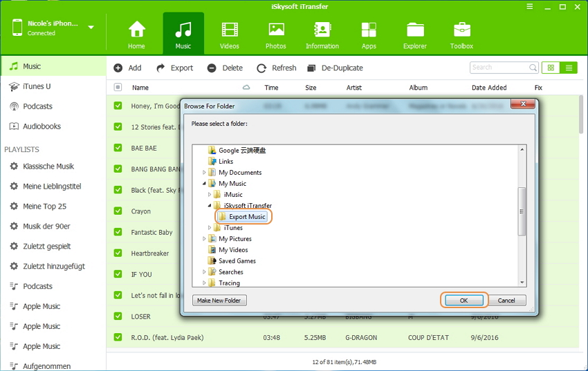Click the Add toolbar button
The width and height of the screenshot is (588, 371).
click(127, 68)
